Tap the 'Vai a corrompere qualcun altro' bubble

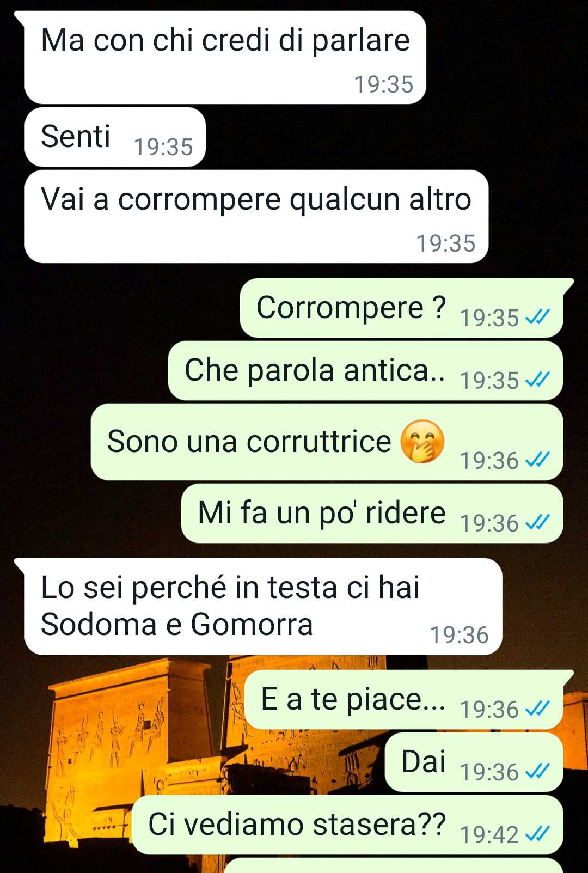[x=256, y=216]
